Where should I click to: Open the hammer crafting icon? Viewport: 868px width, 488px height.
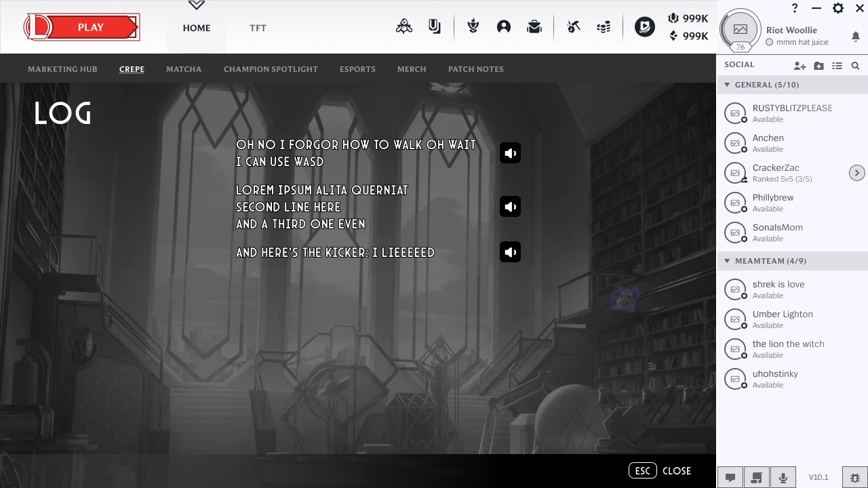point(574,27)
